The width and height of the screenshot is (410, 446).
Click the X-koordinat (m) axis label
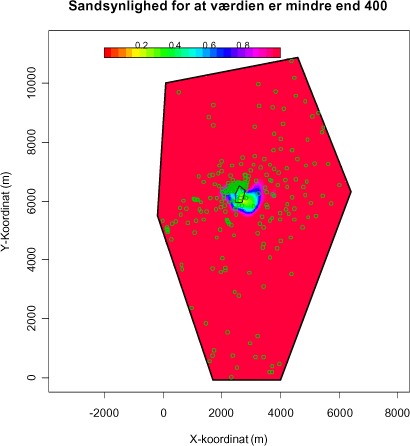[x=229, y=439]
